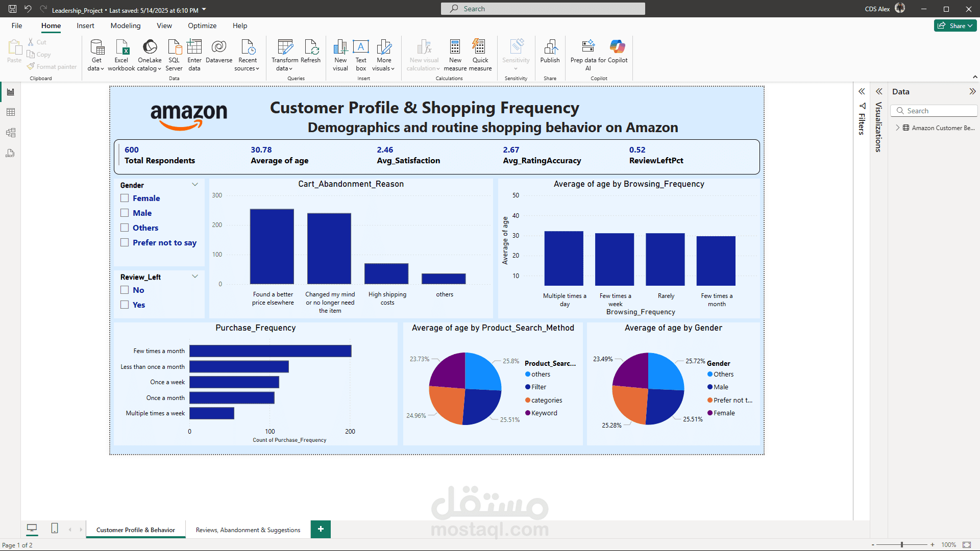The width and height of the screenshot is (980, 551).
Task: Click the Data pane Search field
Action: 934,111
